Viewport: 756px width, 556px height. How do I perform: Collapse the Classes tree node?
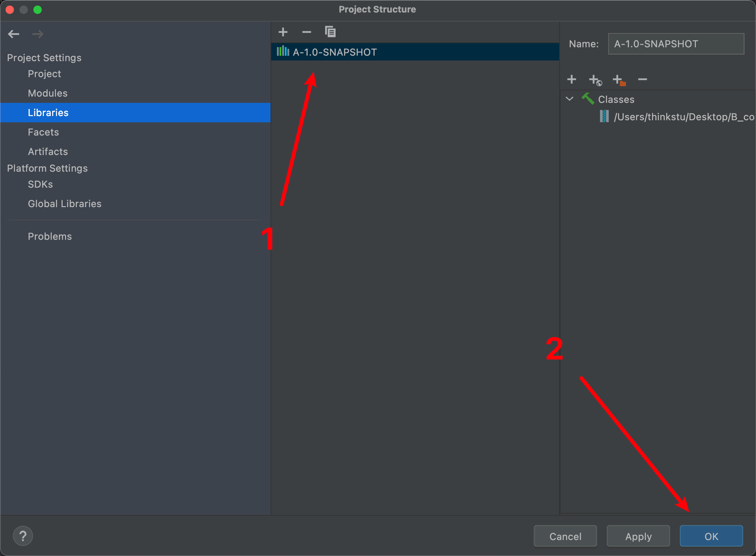[x=570, y=99]
